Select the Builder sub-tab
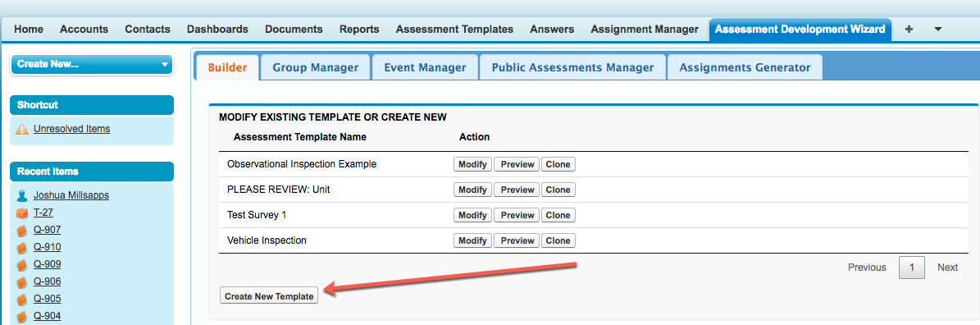Image resolution: width=980 pixels, height=325 pixels. tap(227, 67)
